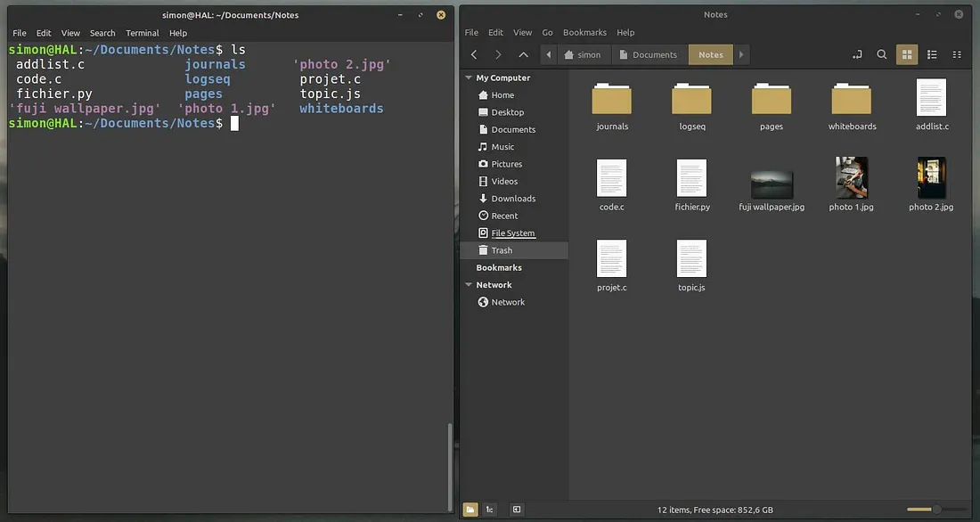980x522 pixels.
Task: Click 'whiteboards' in the terminal output
Action: pyautogui.click(x=341, y=109)
